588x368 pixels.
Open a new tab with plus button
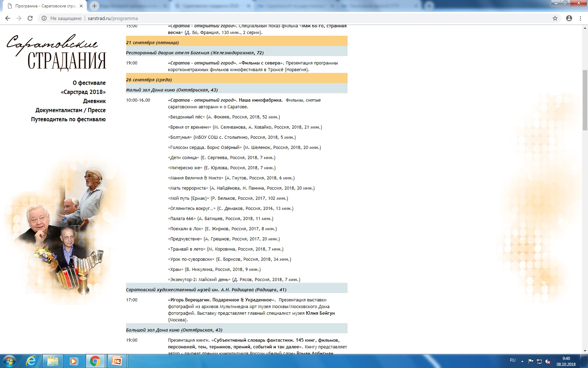(x=94, y=6)
